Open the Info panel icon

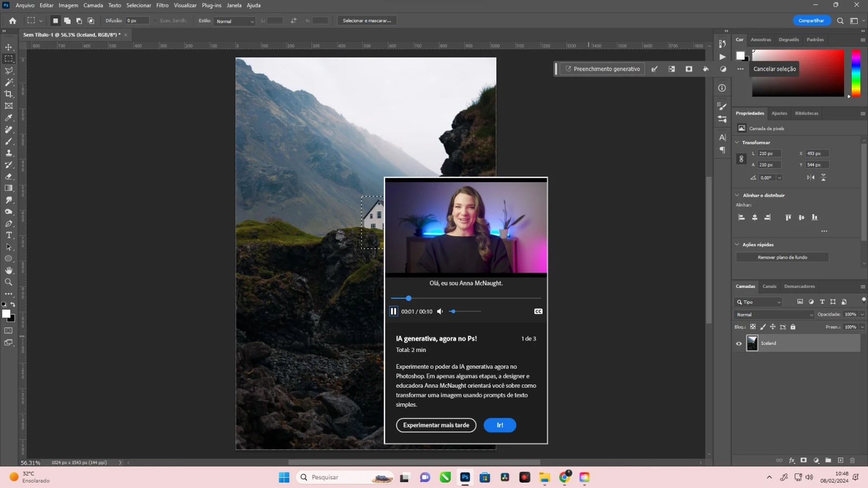coord(722,88)
